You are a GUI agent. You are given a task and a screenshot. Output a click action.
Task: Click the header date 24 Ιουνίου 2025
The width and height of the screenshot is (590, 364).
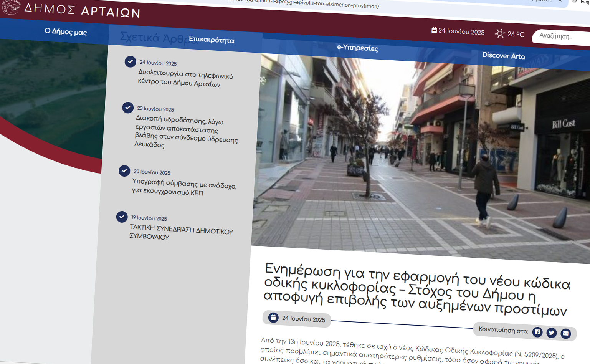click(461, 31)
